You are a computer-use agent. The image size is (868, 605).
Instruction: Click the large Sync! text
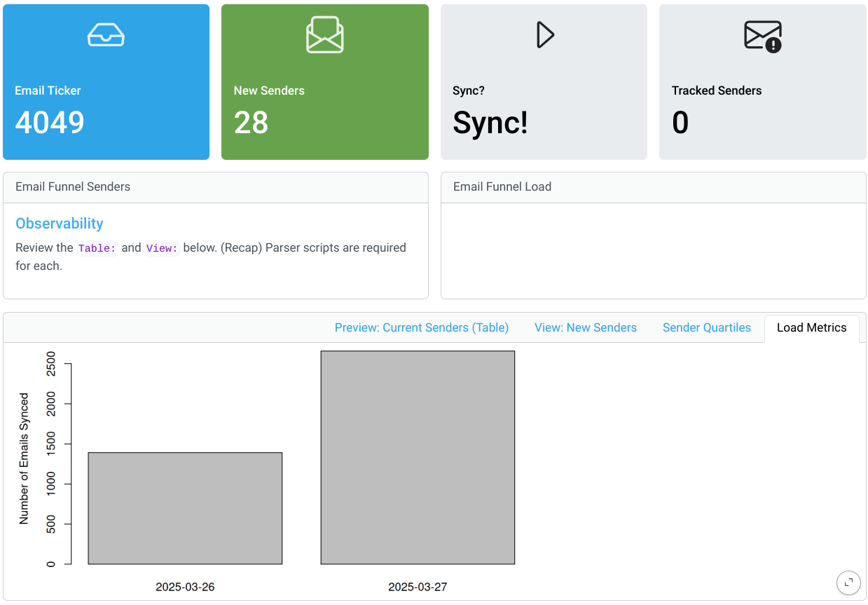tap(490, 123)
